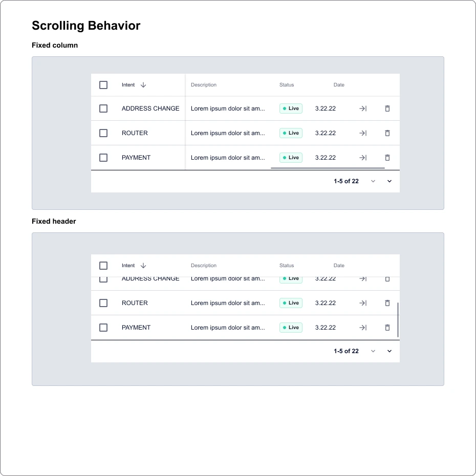
Task: Click the dark pagination chevron in Fixed column table
Action: [x=390, y=181]
